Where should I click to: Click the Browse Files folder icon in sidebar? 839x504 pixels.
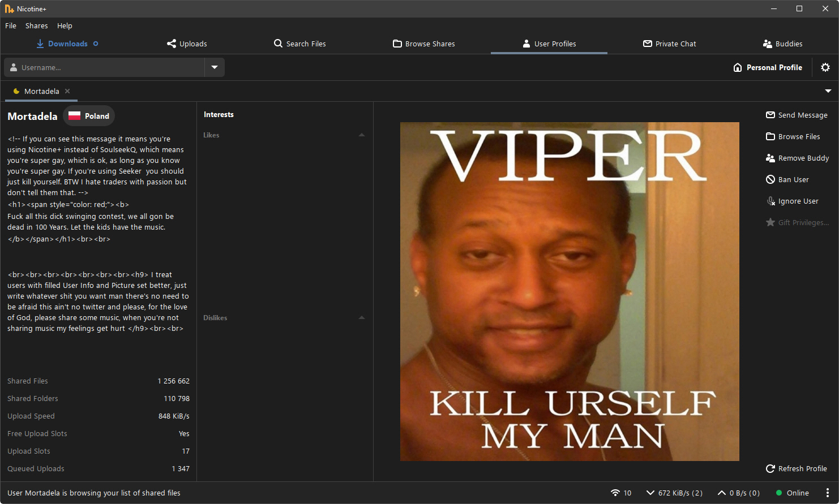[770, 136]
